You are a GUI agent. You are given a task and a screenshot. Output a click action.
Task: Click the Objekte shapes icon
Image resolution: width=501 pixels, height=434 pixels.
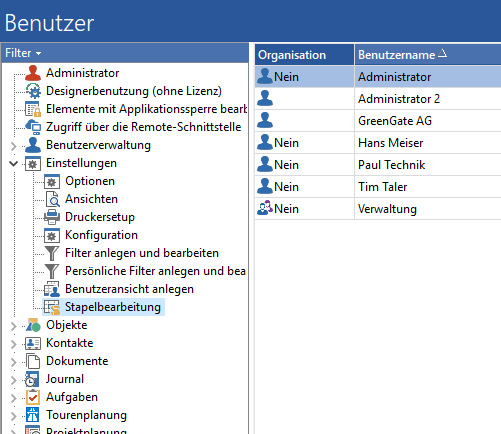[x=33, y=325]
